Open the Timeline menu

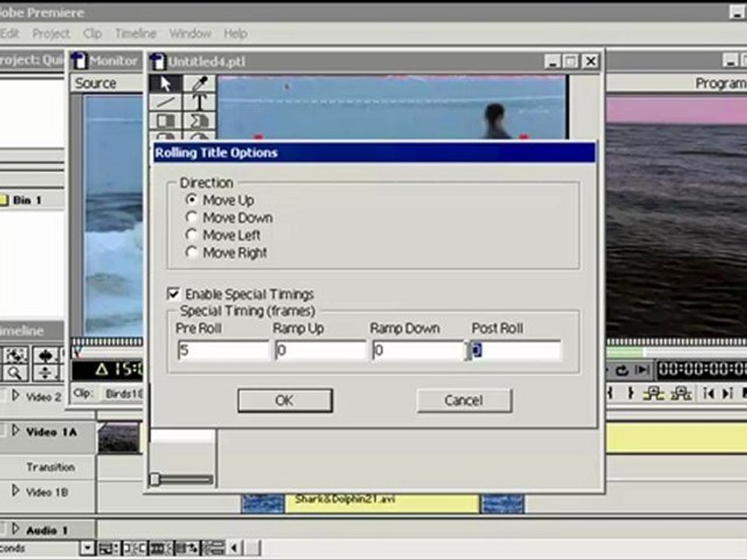pyautogui.click(x=135, y=33)
